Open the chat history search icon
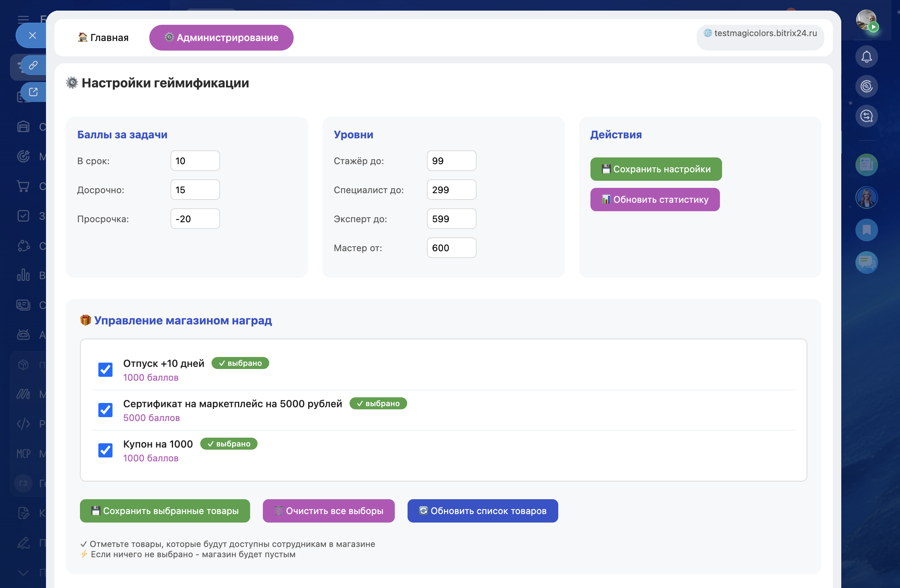 pyautogui.click(x=866, y=116)
